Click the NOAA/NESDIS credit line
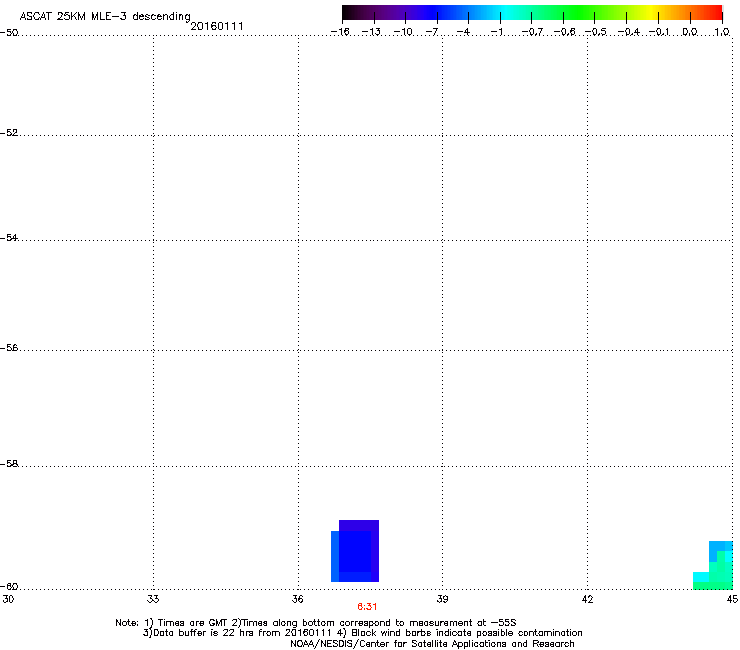 432,644
